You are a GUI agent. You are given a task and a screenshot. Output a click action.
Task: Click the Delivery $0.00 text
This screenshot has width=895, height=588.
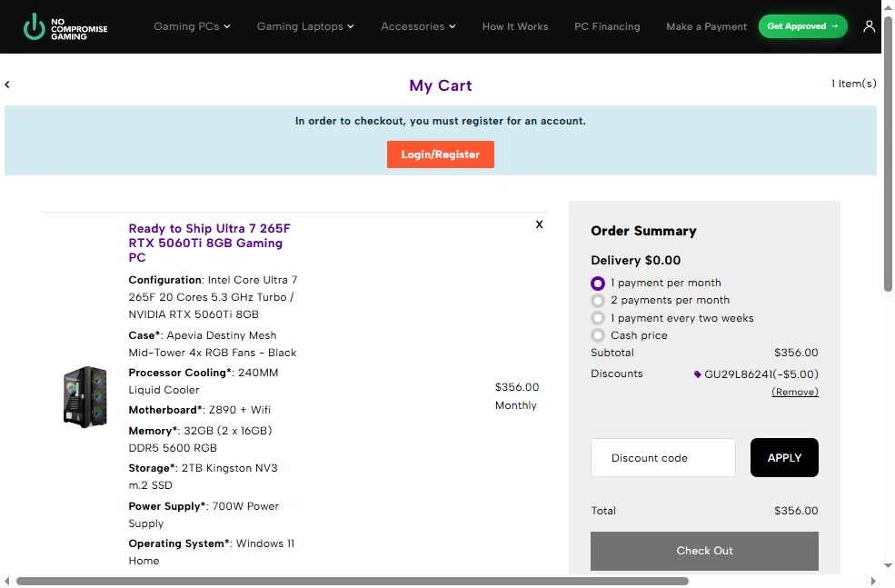pos(635,260)
